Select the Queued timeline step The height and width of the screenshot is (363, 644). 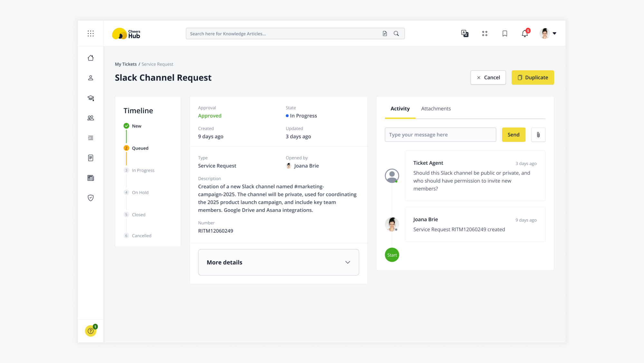click(140, 148)
